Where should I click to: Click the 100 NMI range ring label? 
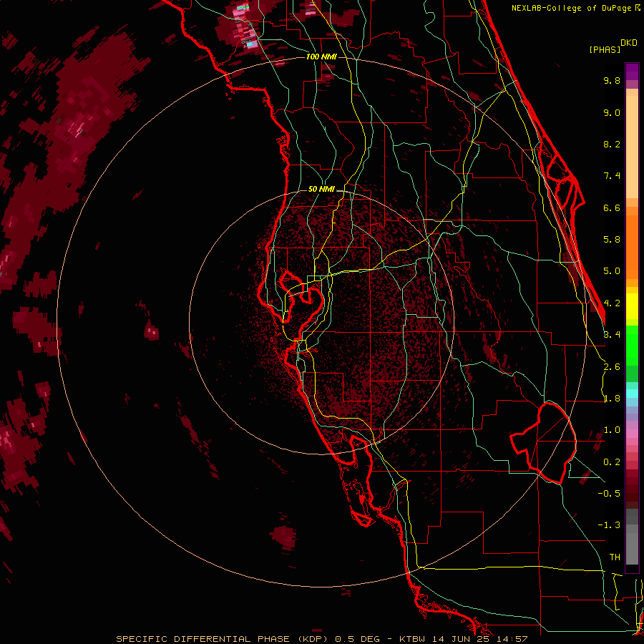tap(321, 57)
